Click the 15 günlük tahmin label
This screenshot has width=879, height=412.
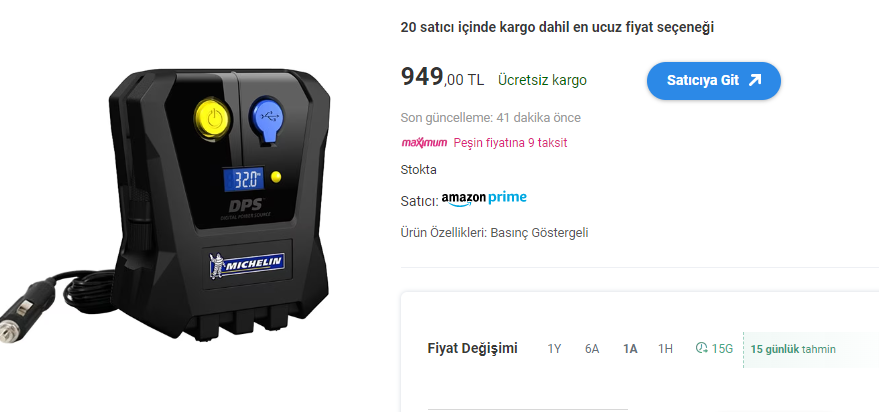793,349
